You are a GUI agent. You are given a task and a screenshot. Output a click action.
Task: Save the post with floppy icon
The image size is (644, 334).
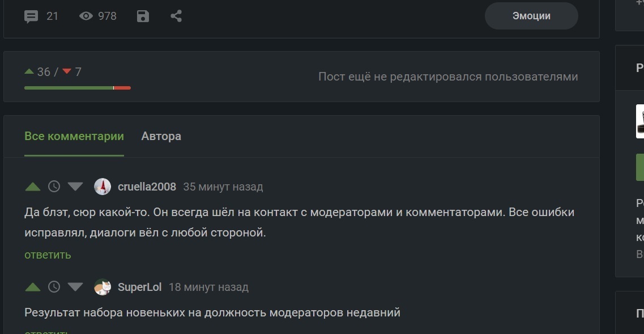(x=143, y=16)
